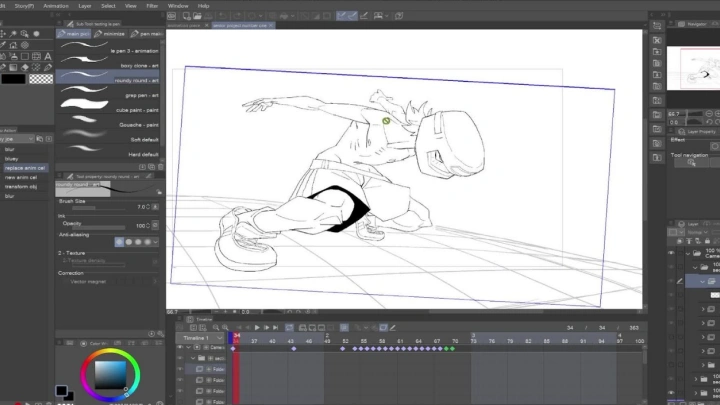This screenshot has width=720, height=405.
Task: Open the Layer Property tab
Action: [697, 132]
